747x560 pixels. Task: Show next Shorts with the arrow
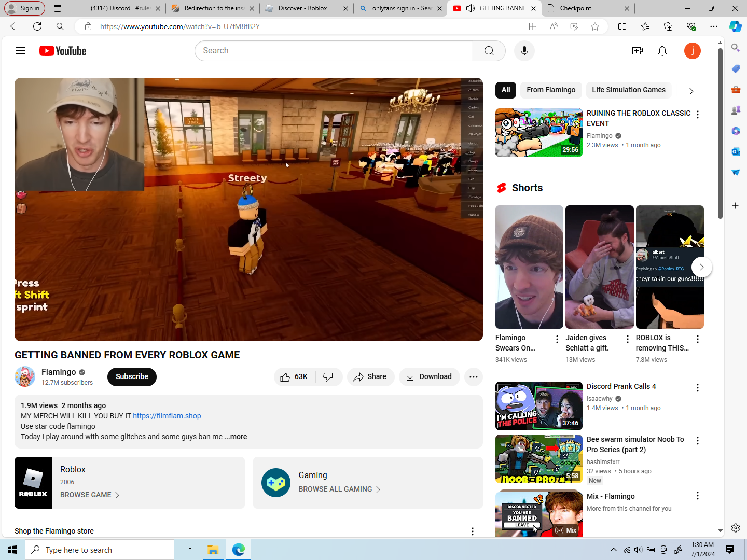pos(701,267)
